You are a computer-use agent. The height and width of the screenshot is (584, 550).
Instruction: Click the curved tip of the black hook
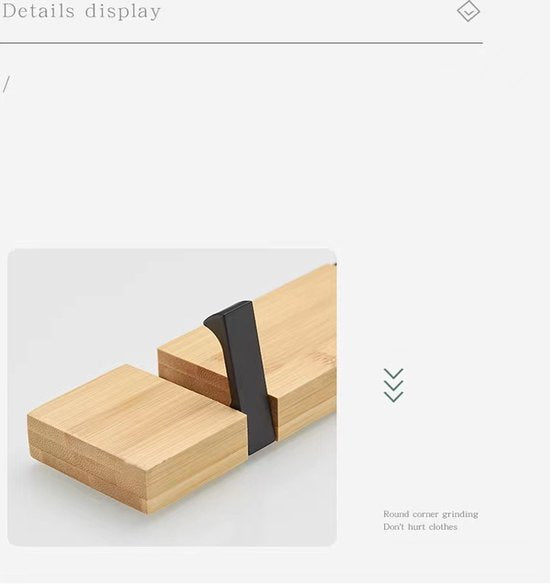(x=215, y=324)
